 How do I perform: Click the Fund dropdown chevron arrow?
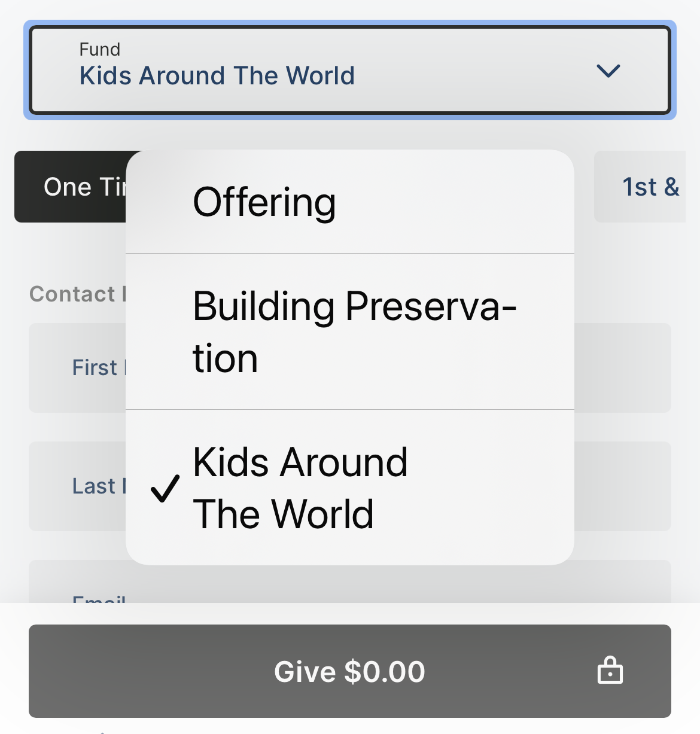(608, 71)
